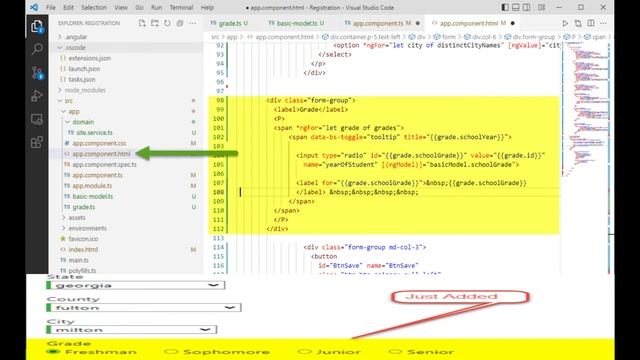Click the New File icon in Explorer
This screenshot has width=640, height=360.
tap(142, 23)
